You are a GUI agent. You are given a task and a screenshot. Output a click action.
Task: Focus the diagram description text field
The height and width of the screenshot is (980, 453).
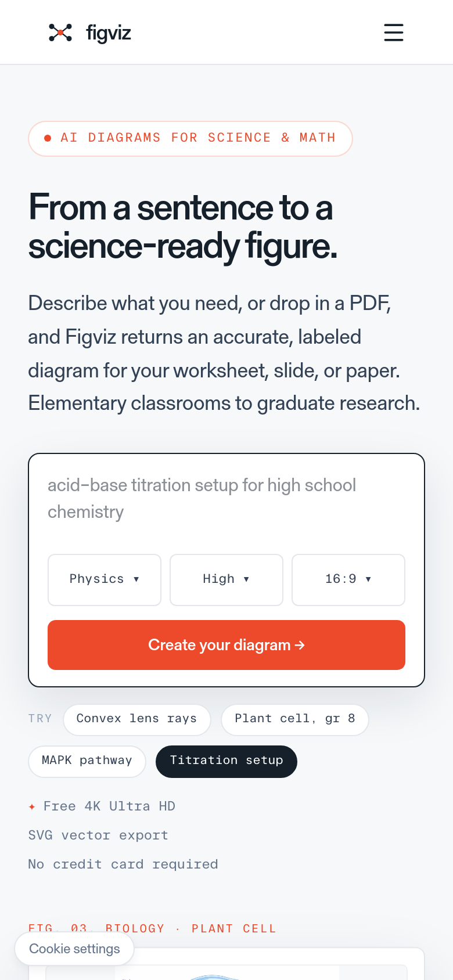click(x=227, y=499)
